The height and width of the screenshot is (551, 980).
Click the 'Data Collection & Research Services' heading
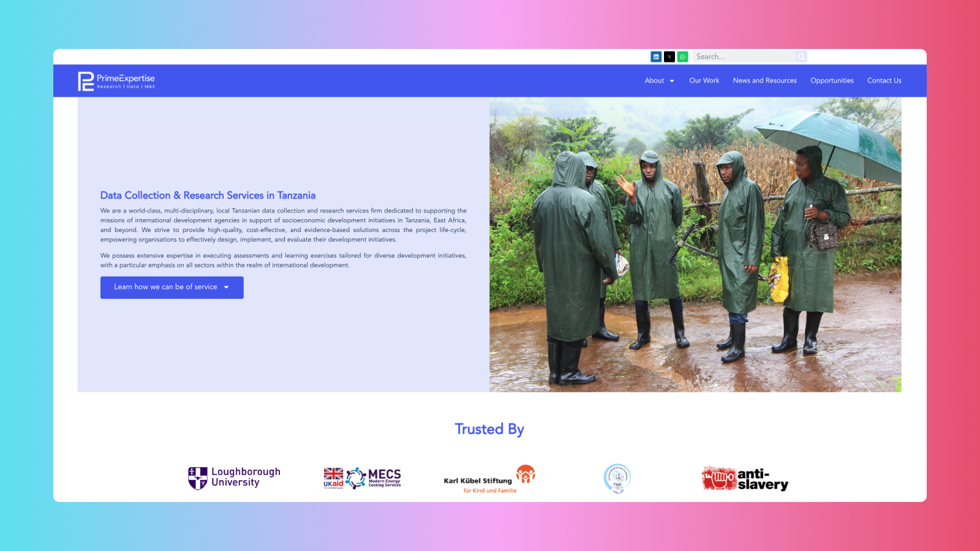[x=208, y=195]
